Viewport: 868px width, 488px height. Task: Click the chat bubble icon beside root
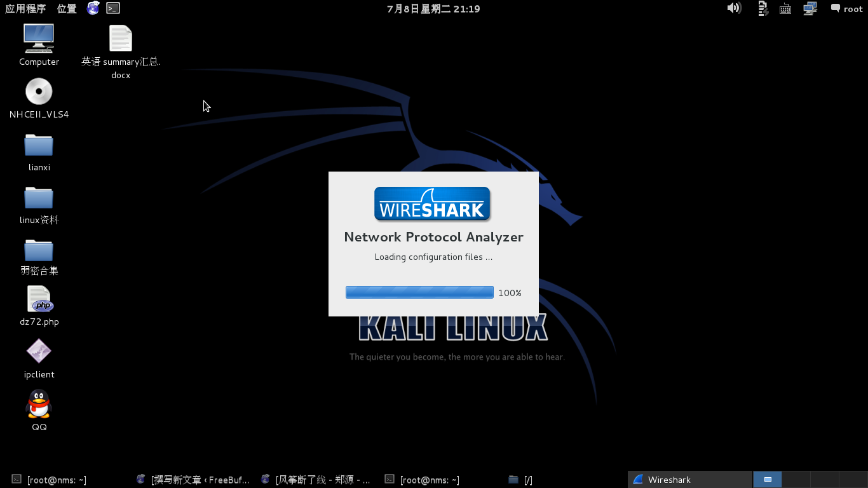(836, 8)
